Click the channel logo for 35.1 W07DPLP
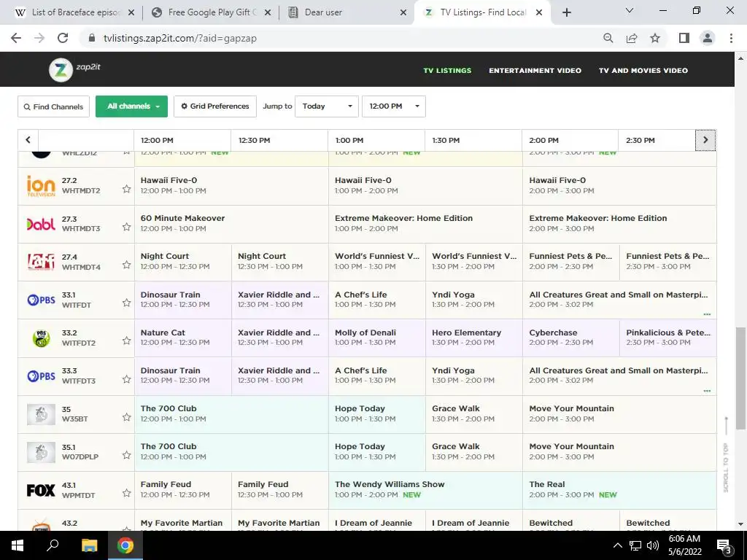The height and width of the screenshot is (560, 747). click(x=41, y=452)
